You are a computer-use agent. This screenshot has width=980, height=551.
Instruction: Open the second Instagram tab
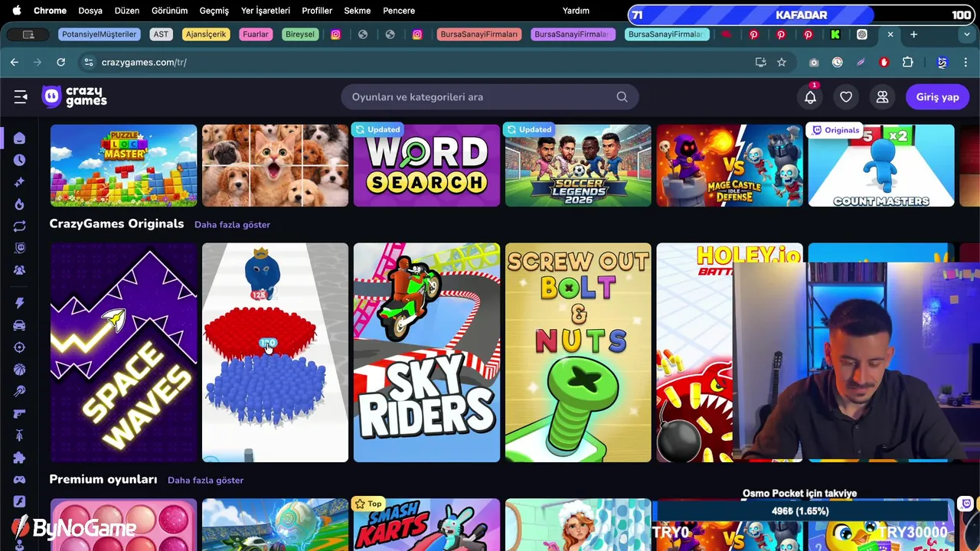click(417, 34)
